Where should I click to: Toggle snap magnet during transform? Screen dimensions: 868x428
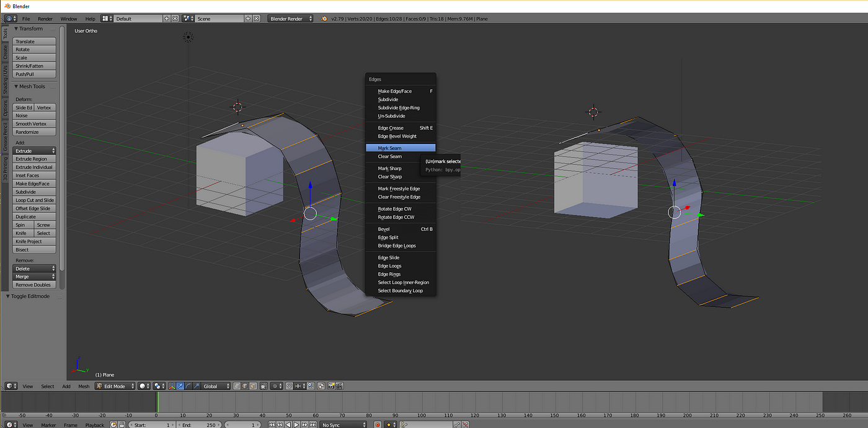coord(288,386)
